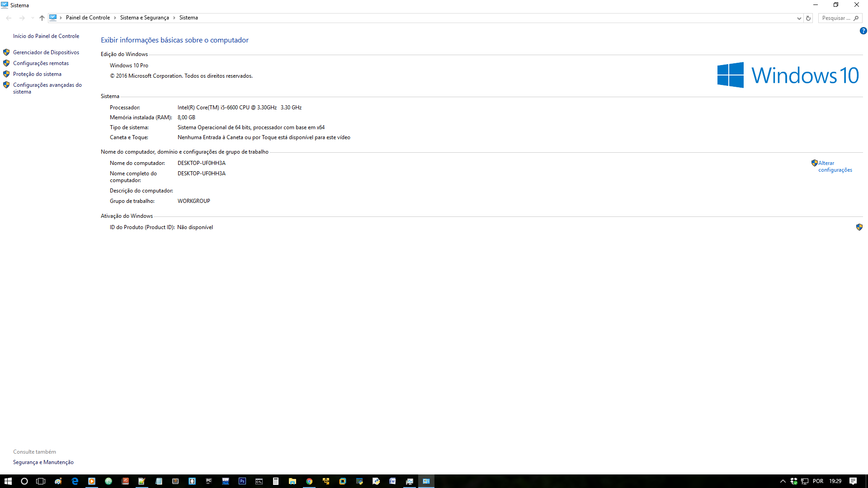
Task: Open File Explorer from taskbar
Action: coord(292,481)
